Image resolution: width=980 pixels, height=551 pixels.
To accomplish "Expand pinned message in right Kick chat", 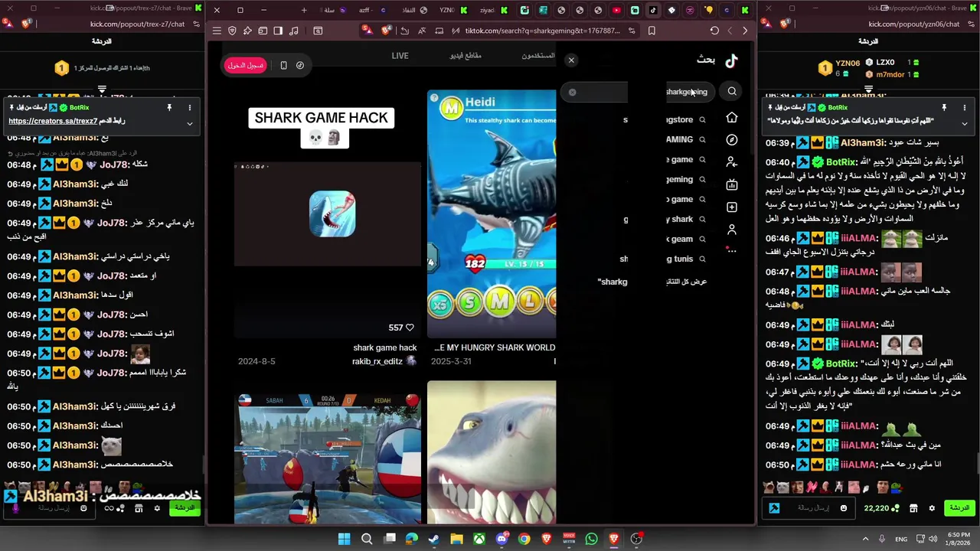I will (965, 123).
